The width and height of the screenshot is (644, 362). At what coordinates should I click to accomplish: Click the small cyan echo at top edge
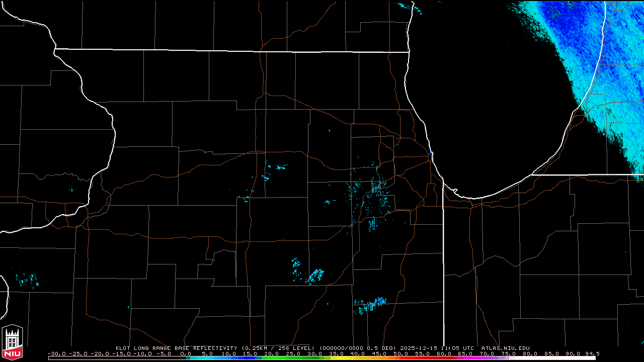(408, 6)
